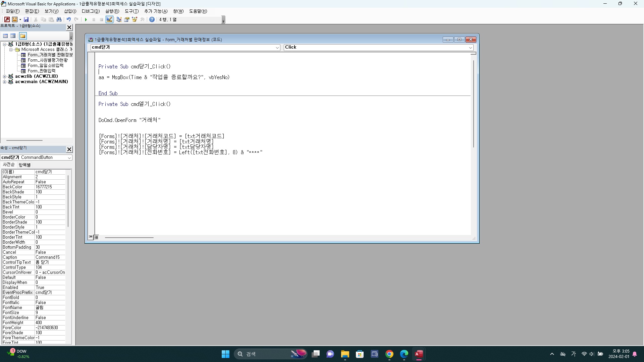Run the Sub with the play icon
Image resolution: width=644 pixels, height=362 pixels.
pyautogui.click(x=86, y=19)
